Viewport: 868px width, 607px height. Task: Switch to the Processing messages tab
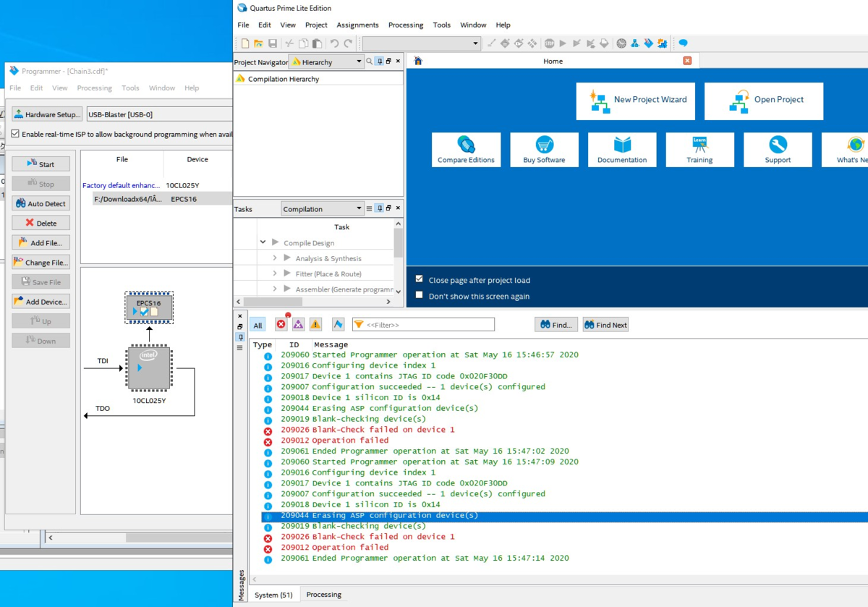(323, 595)
